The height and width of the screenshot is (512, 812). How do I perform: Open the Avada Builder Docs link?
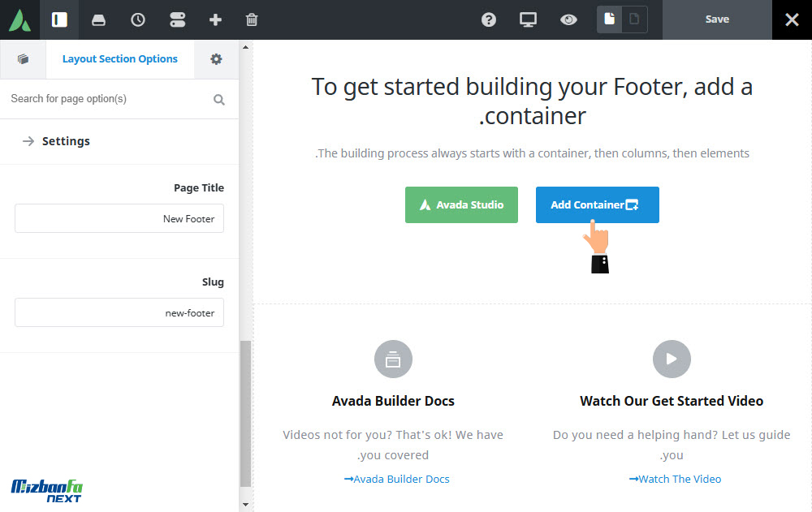pyautogui.click(x=397, y=479)
